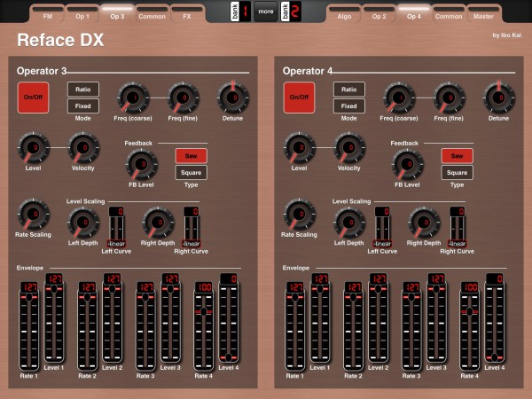Open the Algo tab
This screenshot has height=399, width=532.
tap(344, 14)
